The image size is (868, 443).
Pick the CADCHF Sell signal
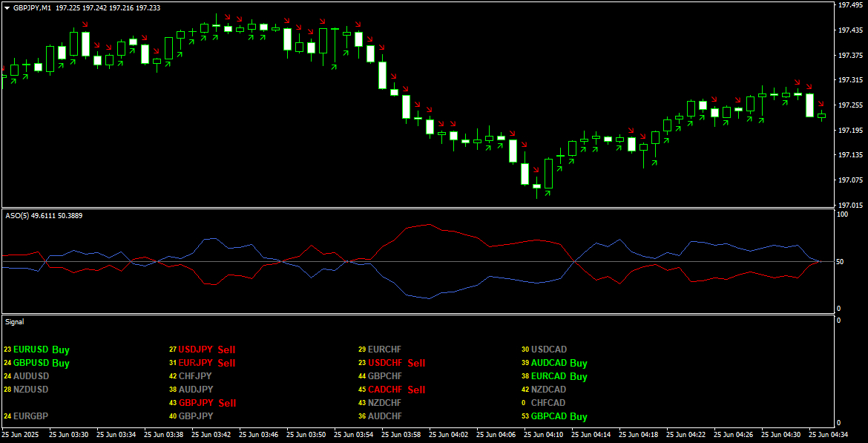pos(396,390)
